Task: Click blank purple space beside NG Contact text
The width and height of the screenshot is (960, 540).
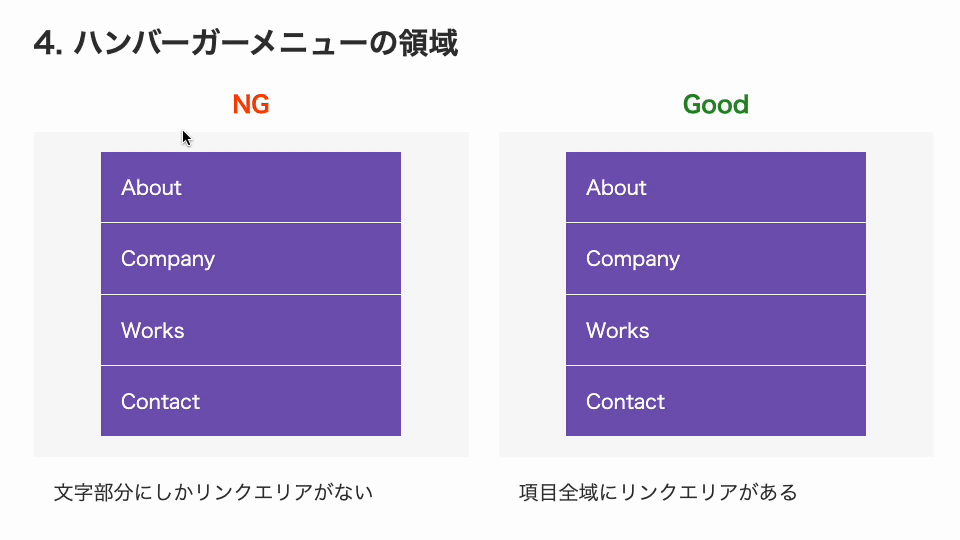Action: tap(301, 401)
